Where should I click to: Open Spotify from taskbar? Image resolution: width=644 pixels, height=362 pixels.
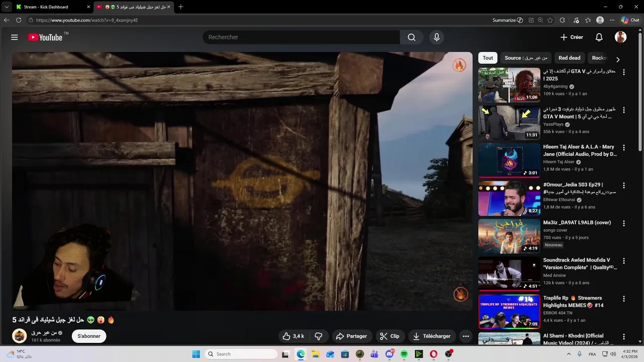404,354
